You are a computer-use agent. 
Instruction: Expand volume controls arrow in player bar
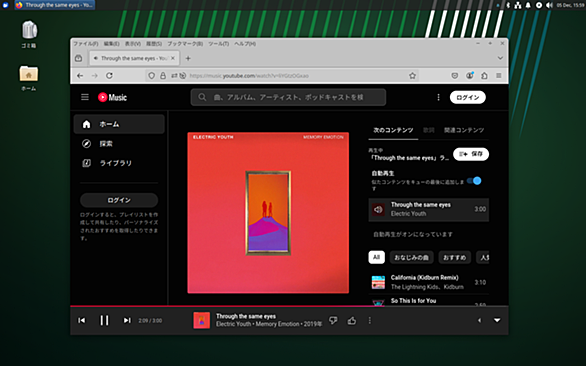[479, 320]
